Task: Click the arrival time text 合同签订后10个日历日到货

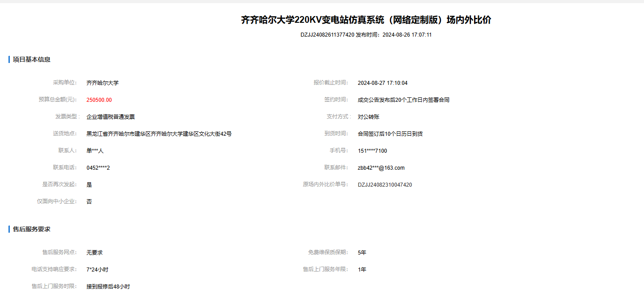Action: coord(390,134)
